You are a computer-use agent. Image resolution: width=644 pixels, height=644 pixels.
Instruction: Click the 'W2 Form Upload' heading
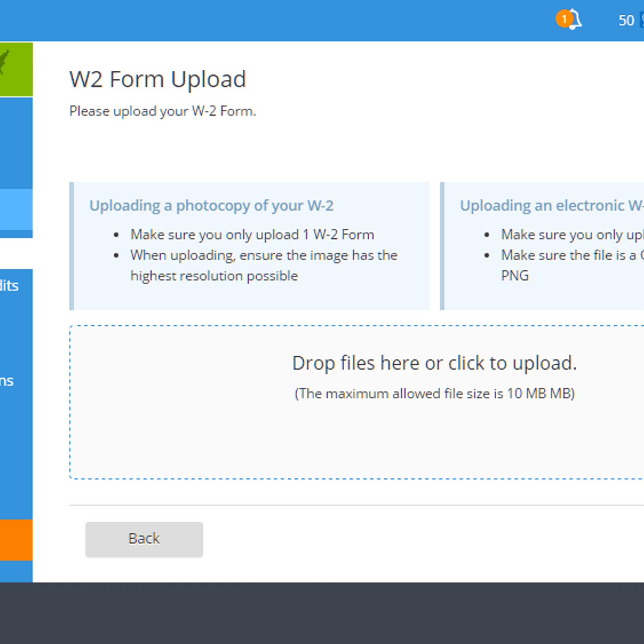click(x=157, y=79)
